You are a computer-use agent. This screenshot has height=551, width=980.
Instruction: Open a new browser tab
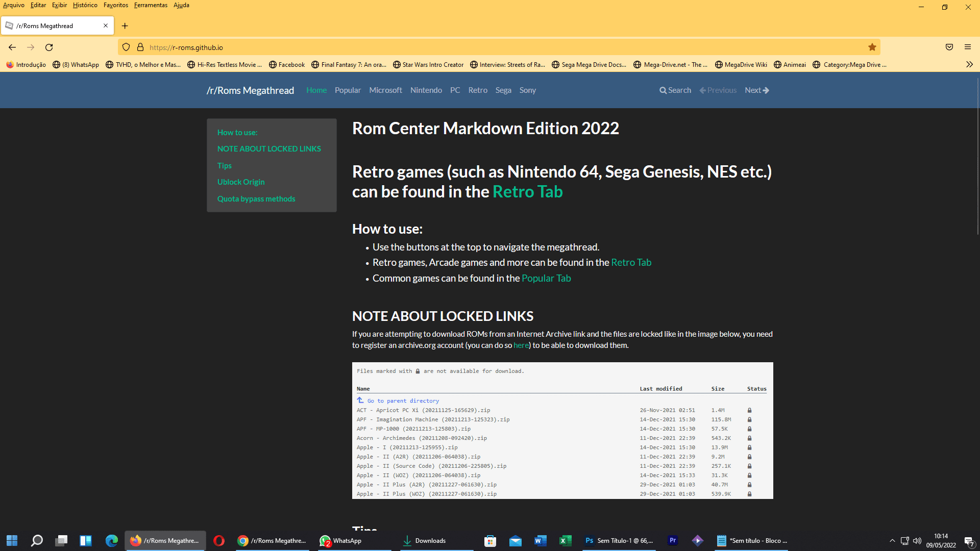click(x=125, y=26)
